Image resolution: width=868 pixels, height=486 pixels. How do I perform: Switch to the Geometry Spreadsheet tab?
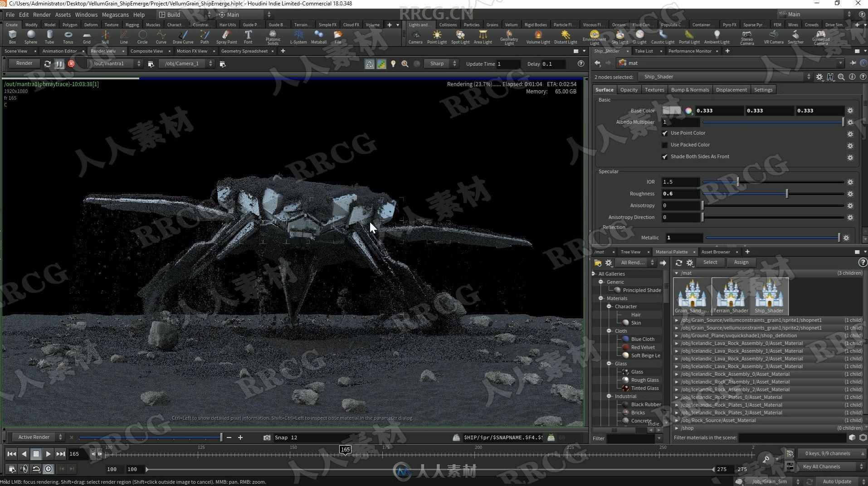point(244,51)
